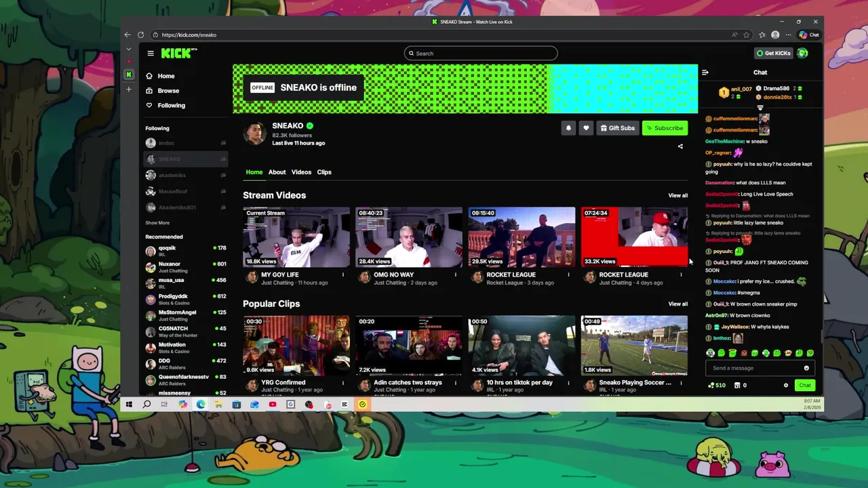Reload the page with the refresh icon
This screenshot has height=488, width=868.
tap(140, 35)
